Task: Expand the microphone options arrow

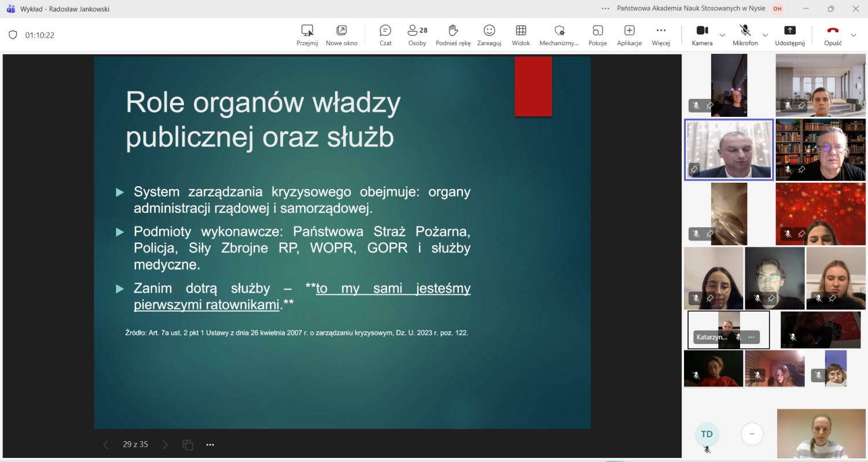Action: (765, 35)
